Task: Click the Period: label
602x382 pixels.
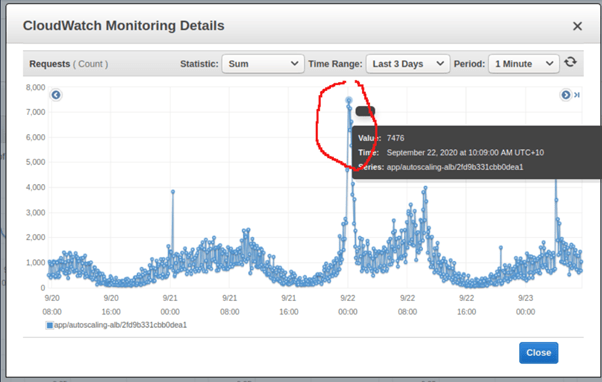Action: tap(469, 64)
